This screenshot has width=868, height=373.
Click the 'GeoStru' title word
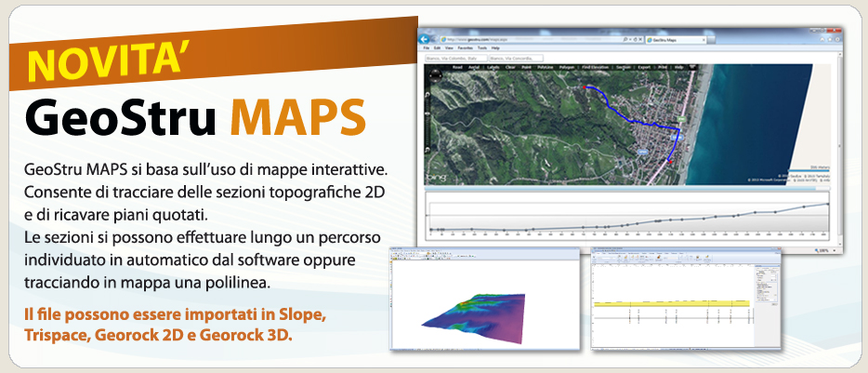tap(120, 117)
